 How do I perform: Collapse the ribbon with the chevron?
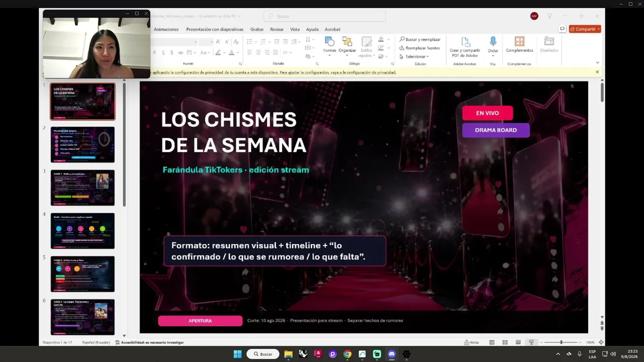pyautogui.click(x=597, y=63)
